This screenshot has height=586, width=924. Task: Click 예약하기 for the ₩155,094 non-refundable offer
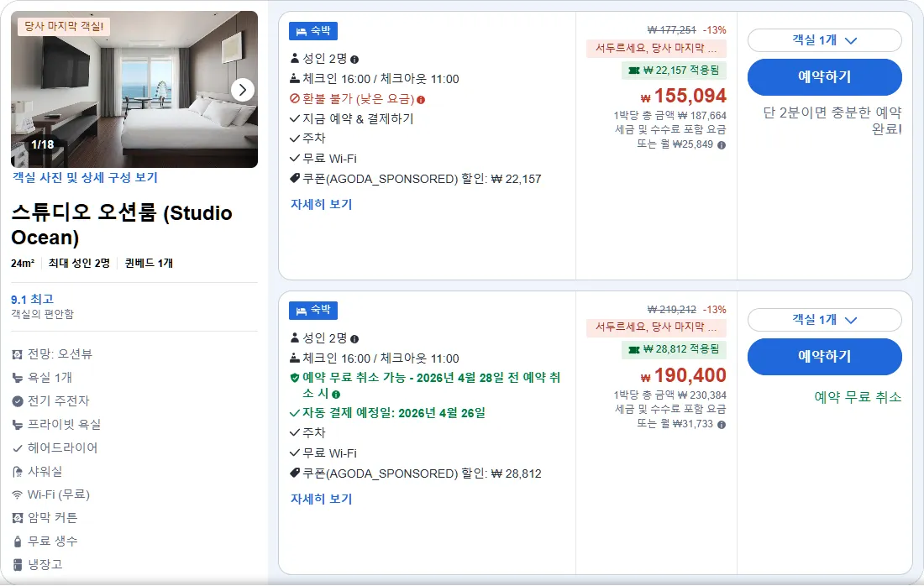click(824, 77)
